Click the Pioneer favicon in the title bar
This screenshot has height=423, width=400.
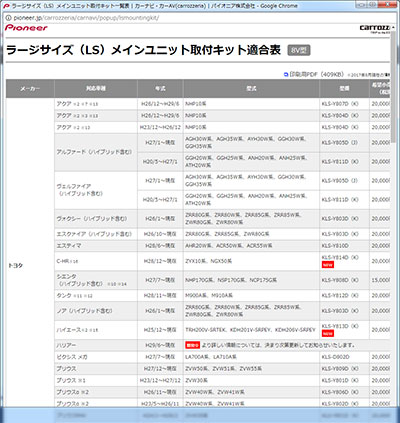click(6, 6)
